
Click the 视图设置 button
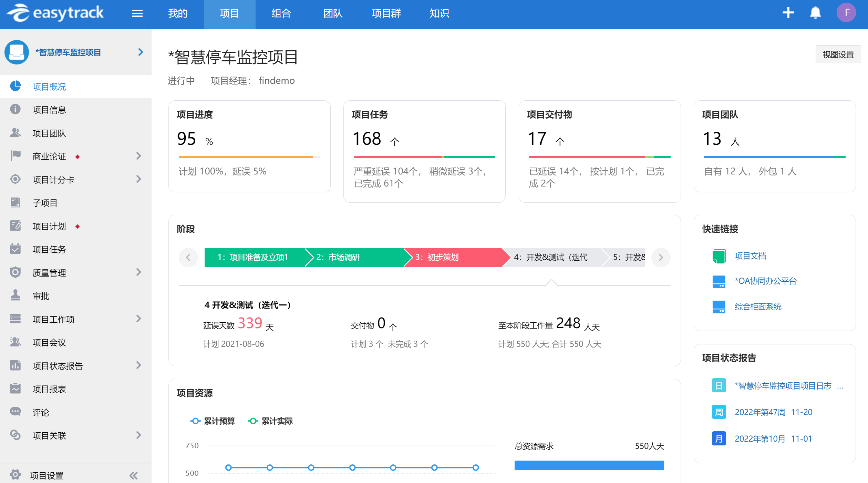838,54
